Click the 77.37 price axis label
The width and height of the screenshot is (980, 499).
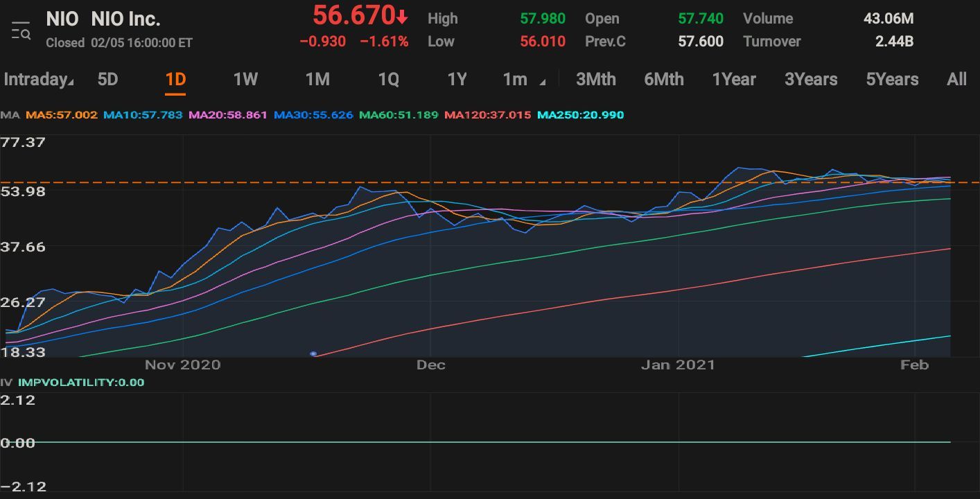pyautogui.click(x=23, y=142)
